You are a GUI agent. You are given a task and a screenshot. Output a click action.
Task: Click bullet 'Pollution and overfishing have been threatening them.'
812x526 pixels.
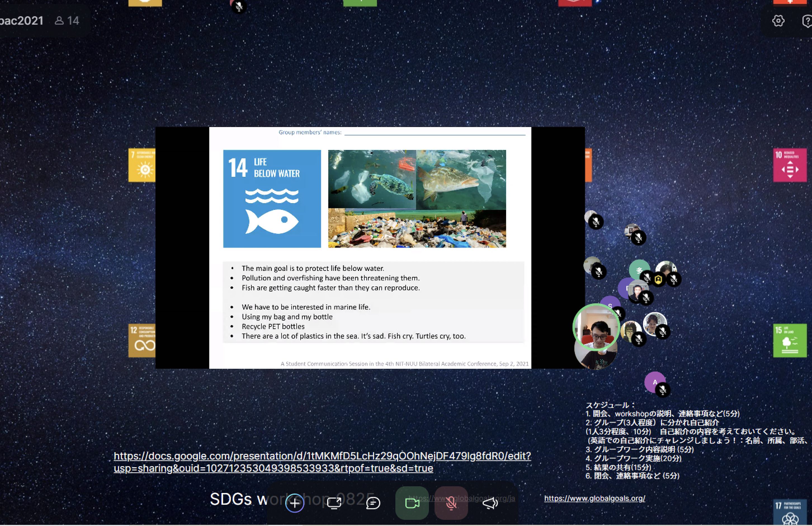pos(331,278)
